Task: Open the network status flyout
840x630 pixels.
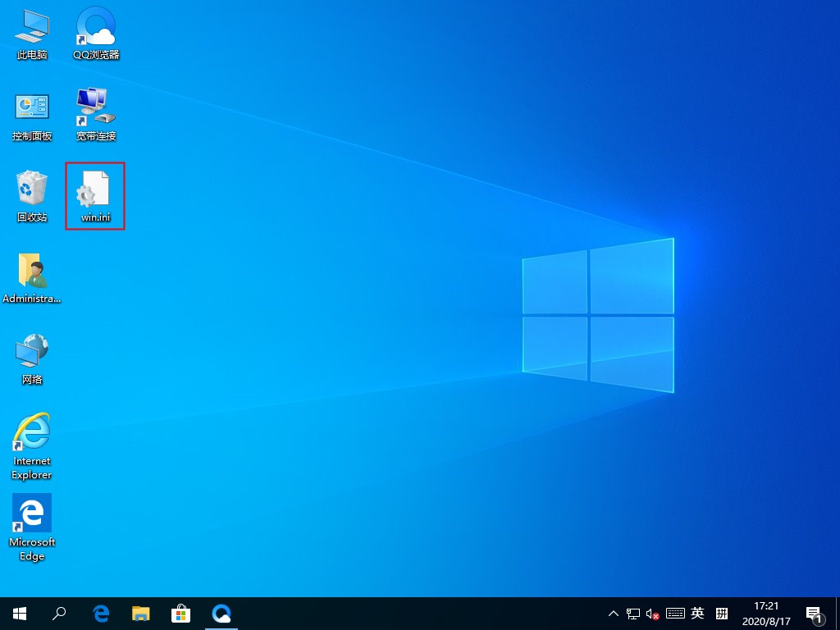Action: tap(632, 614)
